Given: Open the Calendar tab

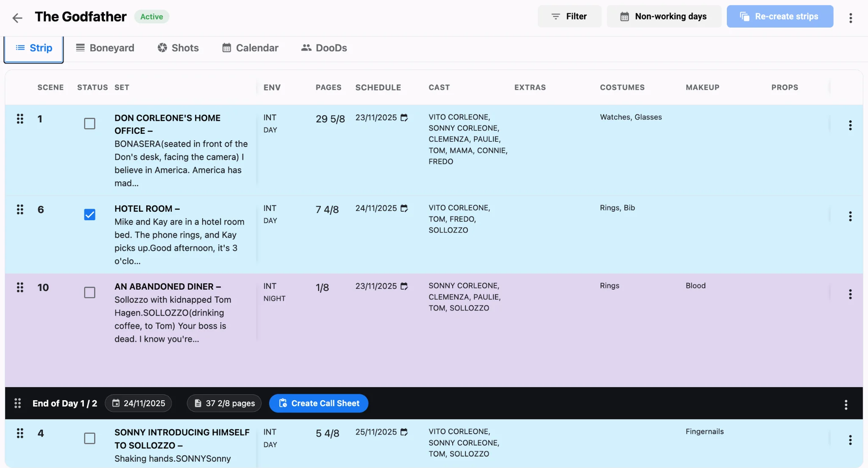Looking at the screenshot, I should [x=250, y=48].
